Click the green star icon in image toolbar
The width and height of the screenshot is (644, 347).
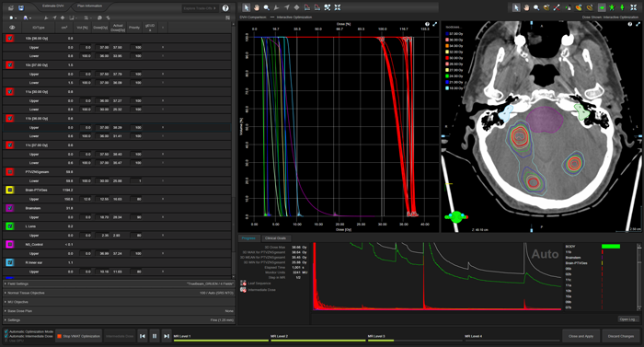coord(612,7)
